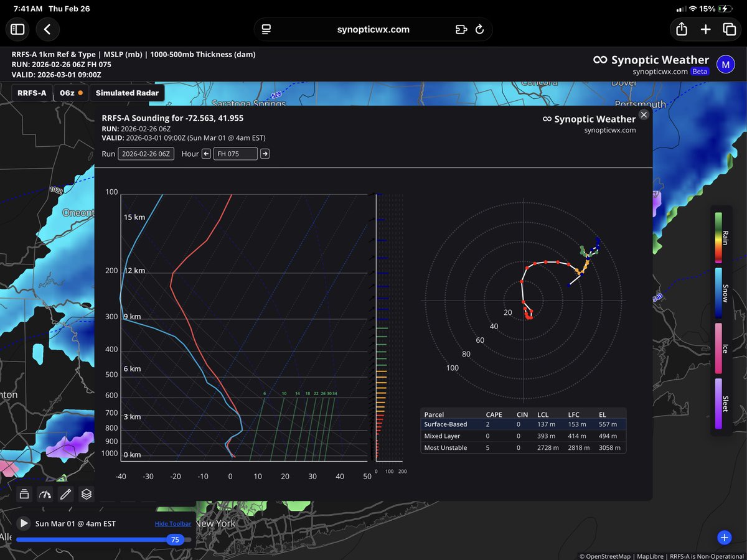Click the 12 km altitude label

coord(136,270)
